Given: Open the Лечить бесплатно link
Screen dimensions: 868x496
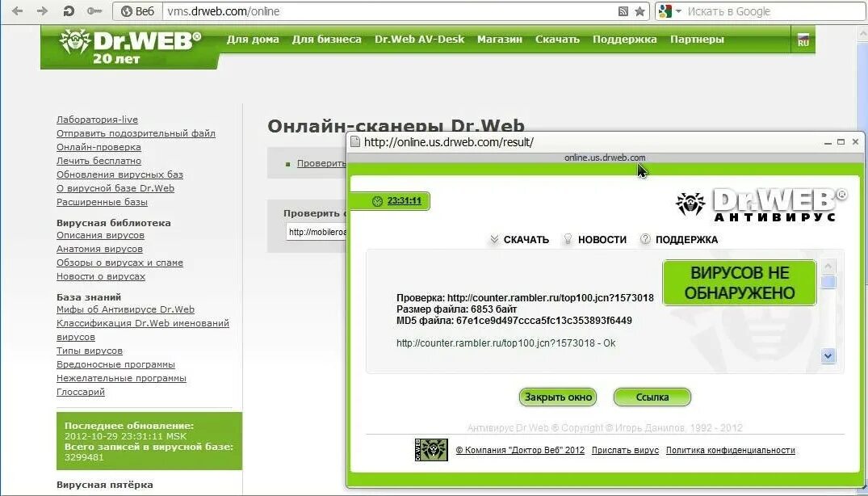Looking at the screenshot, I should (99, 161).
